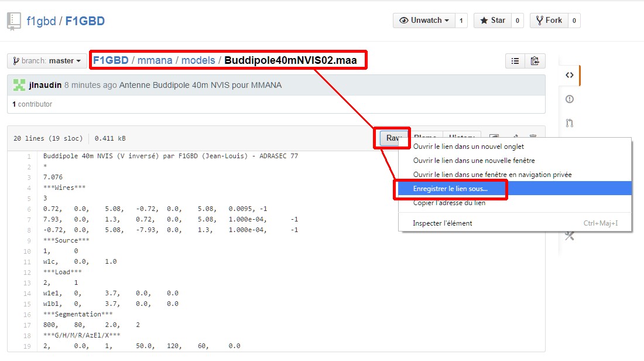644x361 pixels.
Task: Click the '***Segmentation***' code line
Action: click(78, 314)
